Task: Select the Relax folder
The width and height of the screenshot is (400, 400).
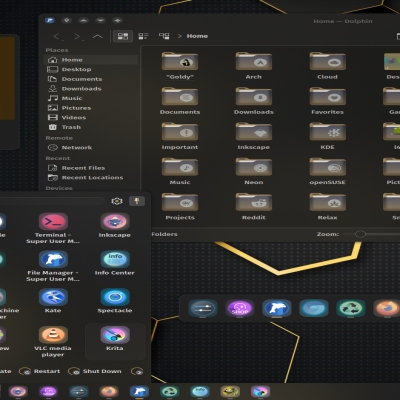Action: click(327, 207)
